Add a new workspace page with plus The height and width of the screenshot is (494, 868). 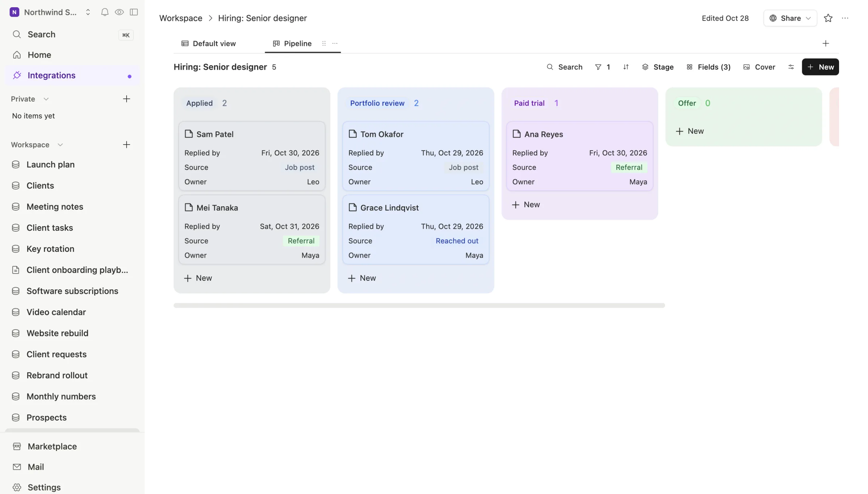click(x=126, y=145)
